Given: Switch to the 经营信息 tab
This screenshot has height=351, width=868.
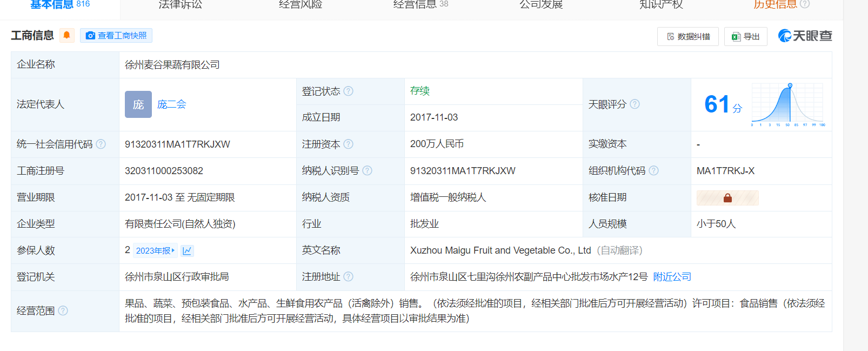Looking at the screenshot, I should 420,4.
